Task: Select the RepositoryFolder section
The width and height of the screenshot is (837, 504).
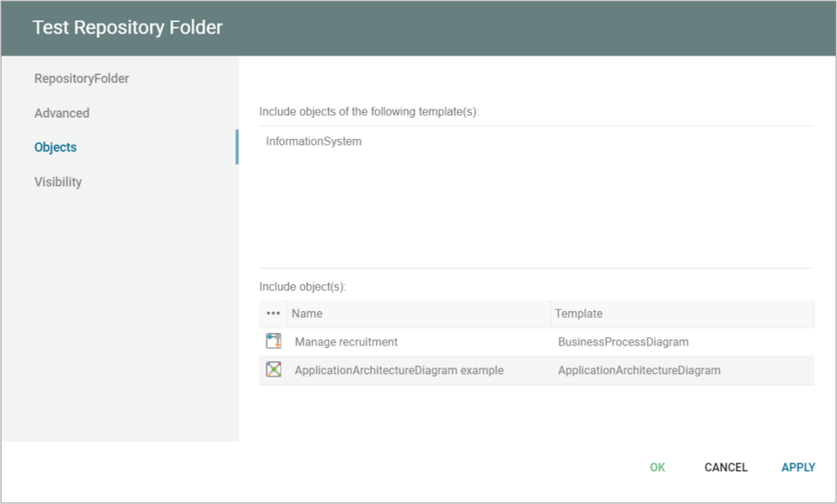Action: pos(80,78)
